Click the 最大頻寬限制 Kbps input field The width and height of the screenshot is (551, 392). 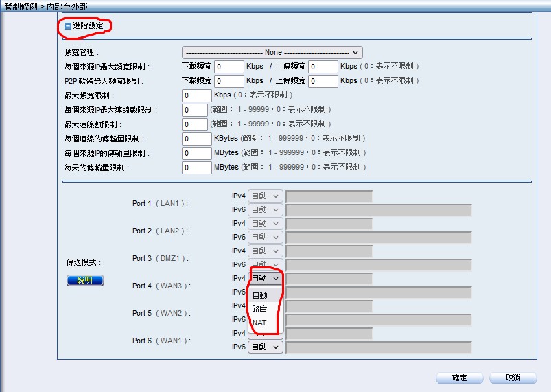(x=197, y=95)
